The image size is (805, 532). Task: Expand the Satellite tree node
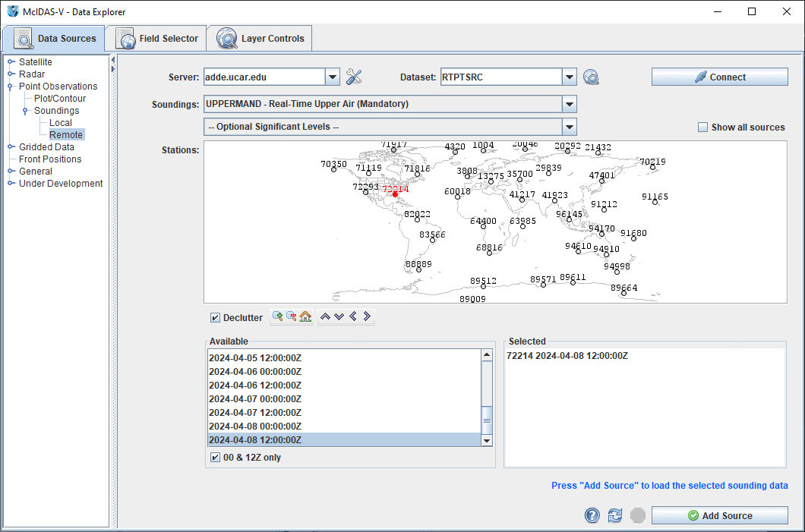(11, 61)
